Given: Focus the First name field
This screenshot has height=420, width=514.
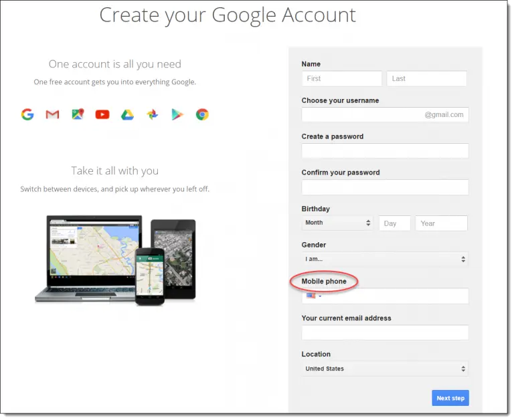Looking at the screenshot, I should click(x=342, y=79).
